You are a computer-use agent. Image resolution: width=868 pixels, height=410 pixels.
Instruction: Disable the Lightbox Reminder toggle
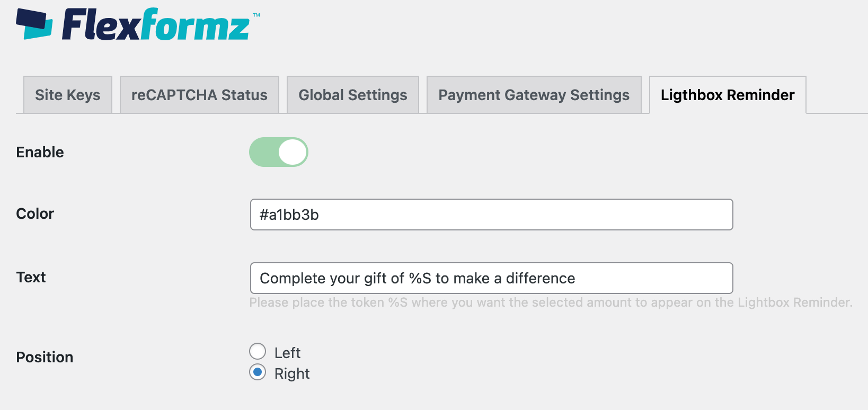(x=279, y=152)
